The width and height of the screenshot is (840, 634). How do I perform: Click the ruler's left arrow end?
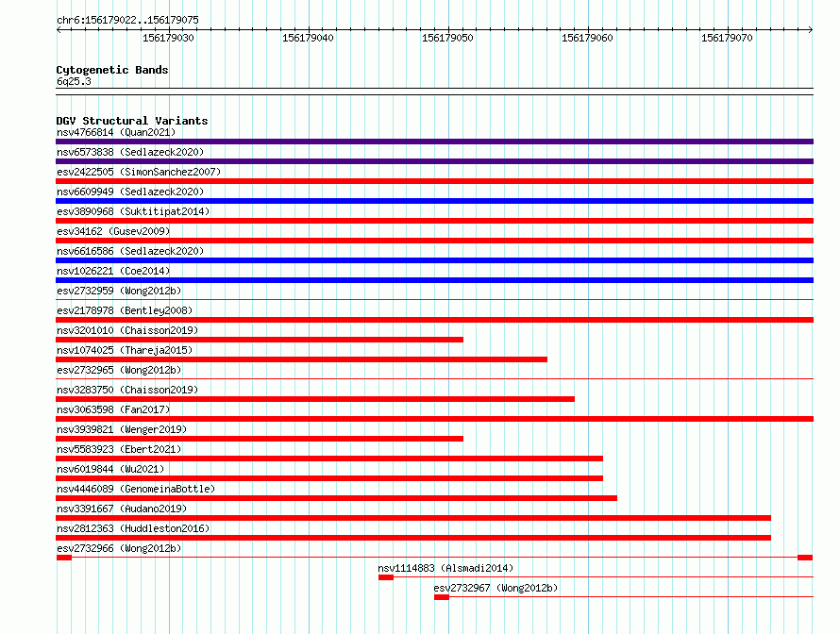click(x=59, y=29)
